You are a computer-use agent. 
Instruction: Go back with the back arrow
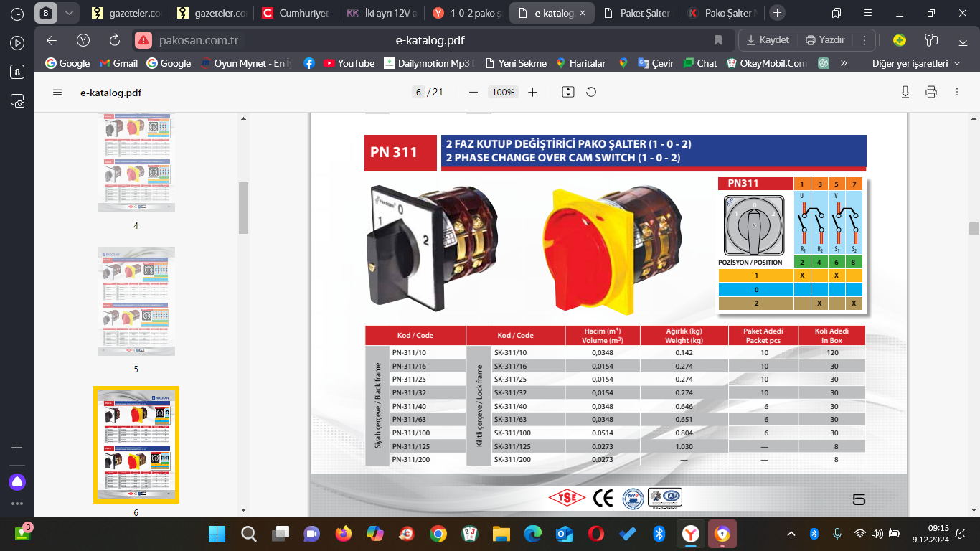click(51, 40)
